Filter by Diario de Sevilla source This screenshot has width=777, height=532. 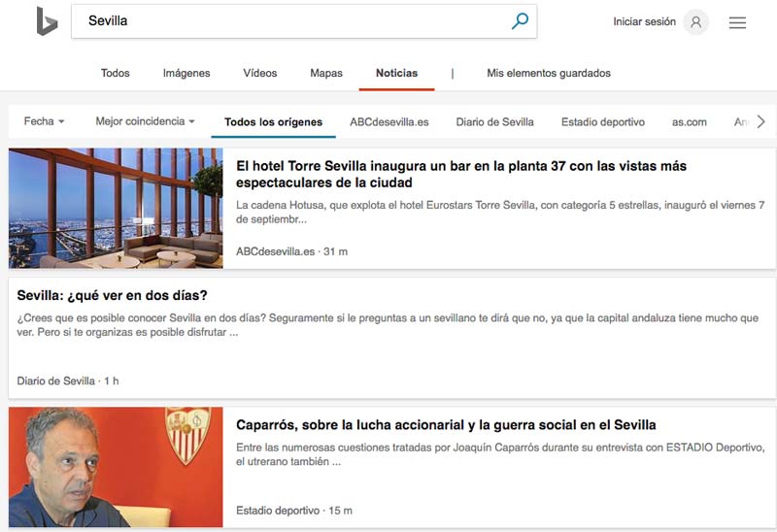[x=494, y=122]
